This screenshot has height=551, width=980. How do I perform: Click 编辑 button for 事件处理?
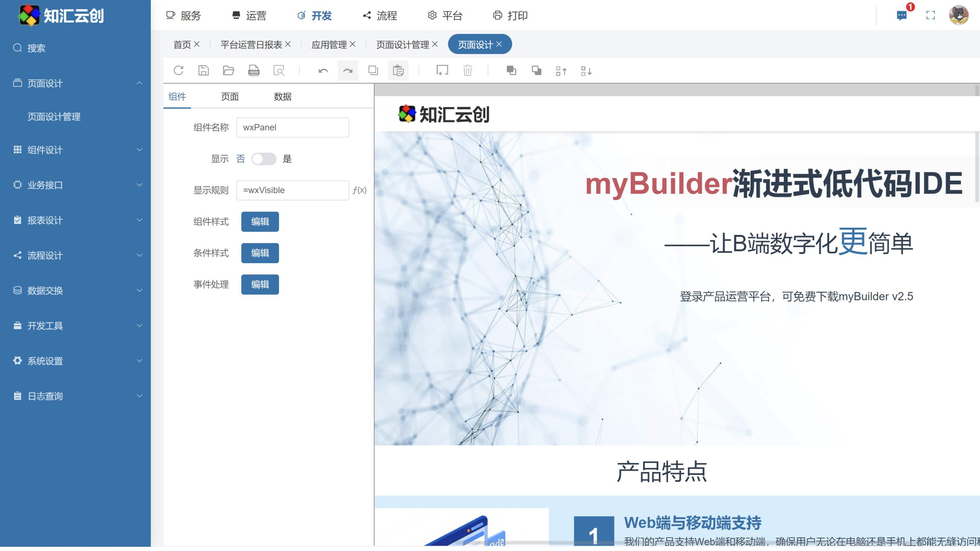pos(260,284)
